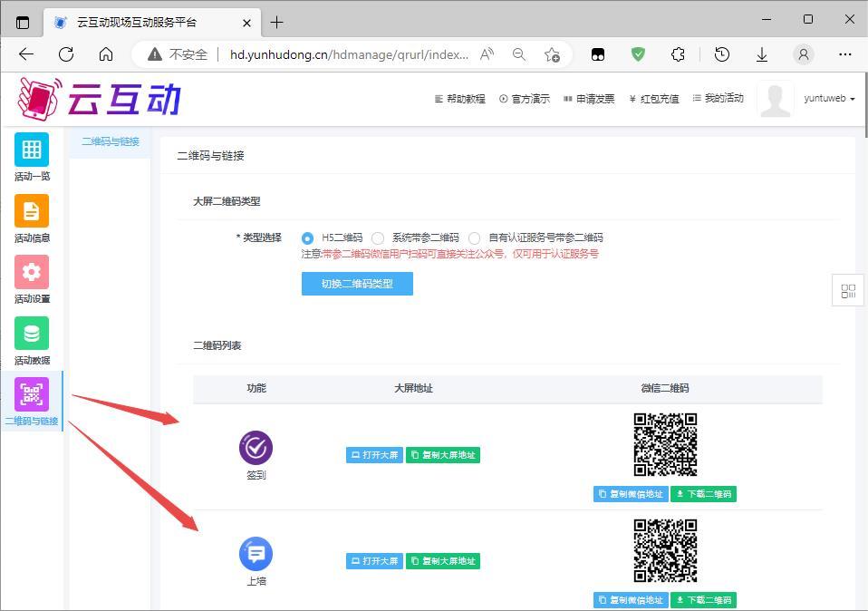This screenshot has height=611, width=868.
Task: Click 复制大屏地址 in the 上墙 row
Action: 443,560
